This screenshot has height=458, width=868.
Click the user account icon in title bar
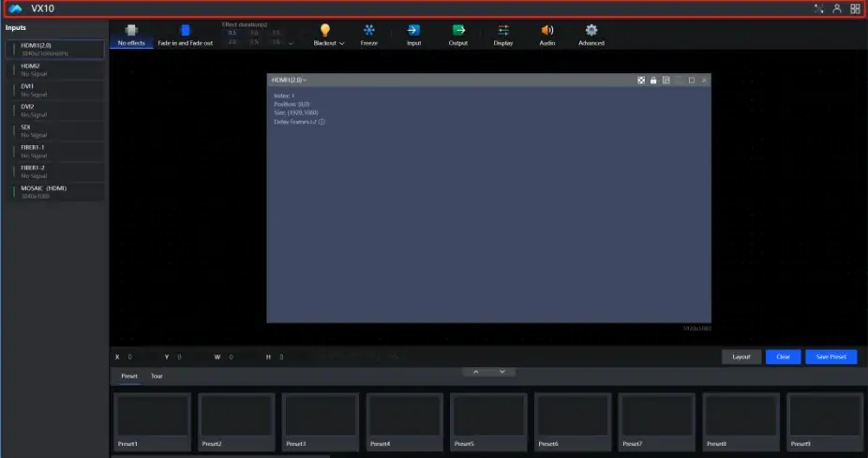click(837, 8)
